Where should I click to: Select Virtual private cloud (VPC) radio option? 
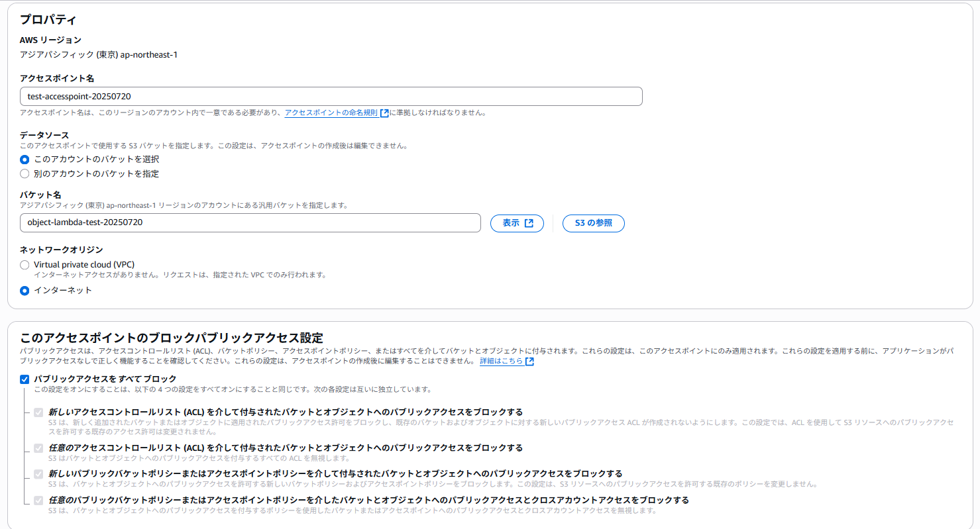[x=25, y=265]
